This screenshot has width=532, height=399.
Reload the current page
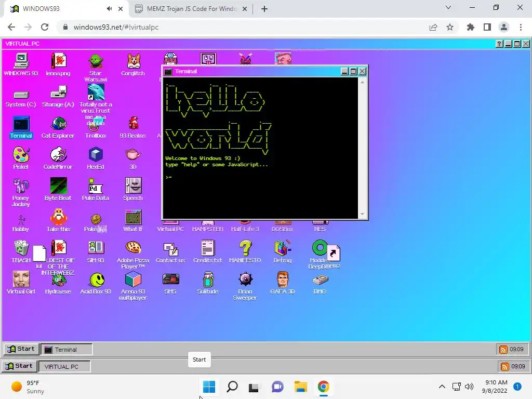coord(45,27)
